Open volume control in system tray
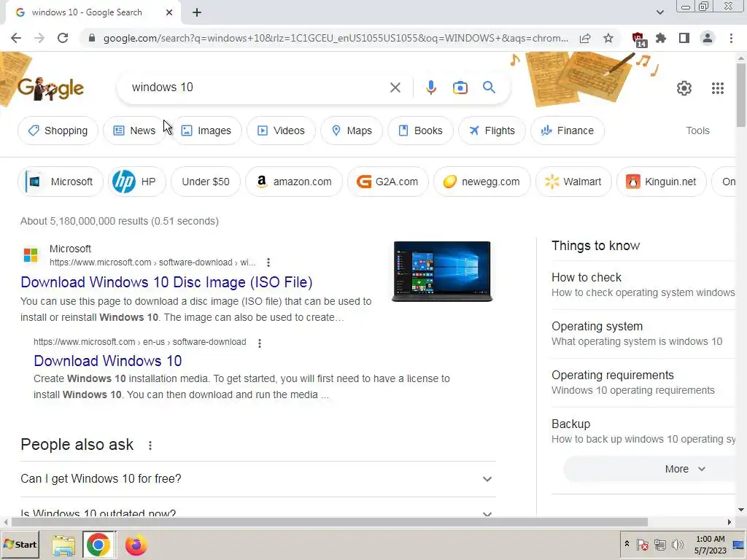747x560 pixels. 677,544
